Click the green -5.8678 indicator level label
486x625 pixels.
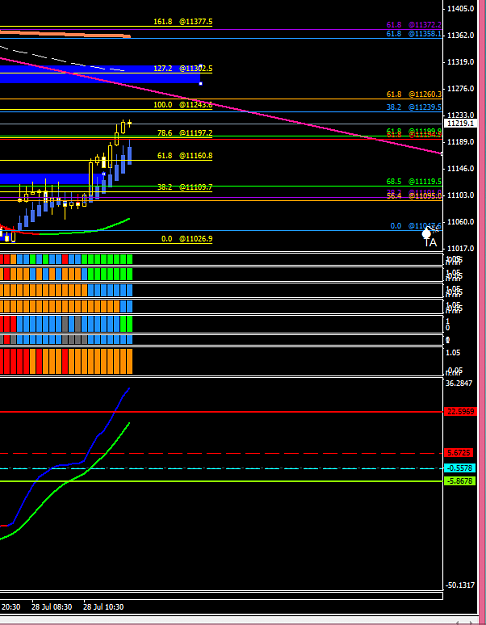click(x=460, y=481)
